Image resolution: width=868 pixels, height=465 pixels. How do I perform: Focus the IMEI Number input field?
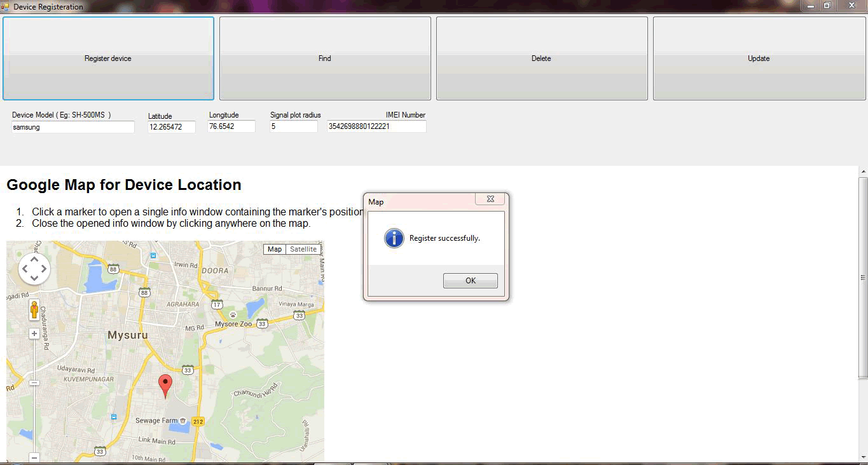[376, 126]
